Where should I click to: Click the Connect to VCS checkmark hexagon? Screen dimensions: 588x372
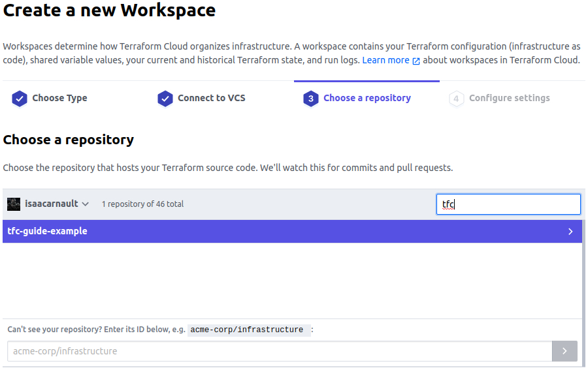tap(165, 99)
